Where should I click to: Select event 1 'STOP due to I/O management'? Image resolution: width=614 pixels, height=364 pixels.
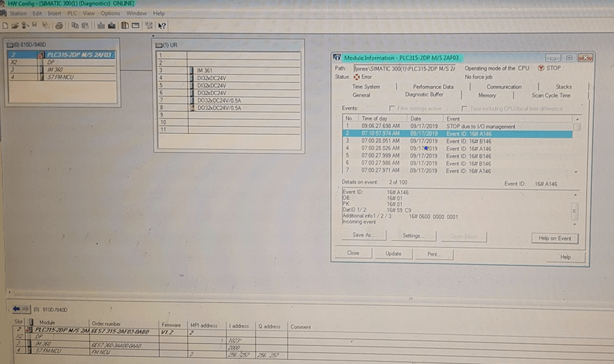[x=457, y=126]
